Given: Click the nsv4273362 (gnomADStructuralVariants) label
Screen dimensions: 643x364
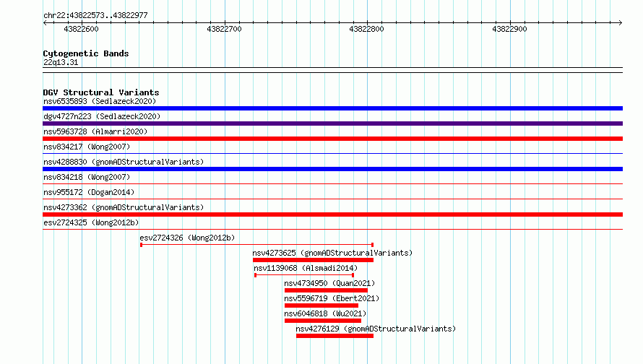Looking at the screenshot, I should click(124, 207).
